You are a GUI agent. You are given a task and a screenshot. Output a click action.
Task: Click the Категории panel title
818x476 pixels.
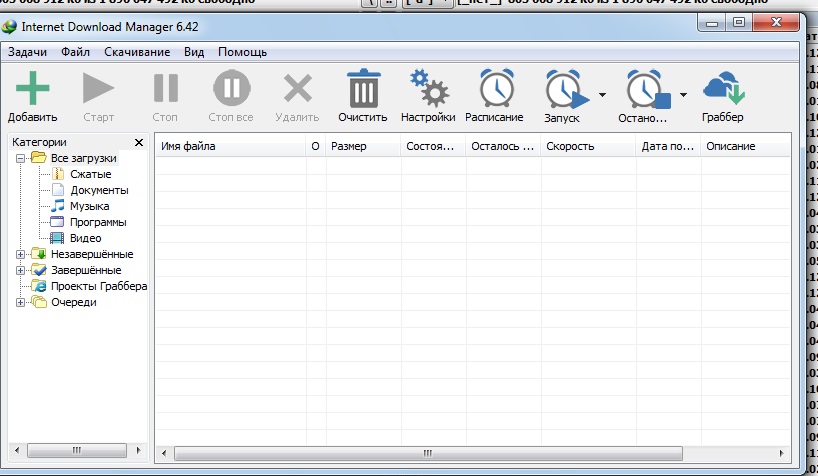coord(39,142)
